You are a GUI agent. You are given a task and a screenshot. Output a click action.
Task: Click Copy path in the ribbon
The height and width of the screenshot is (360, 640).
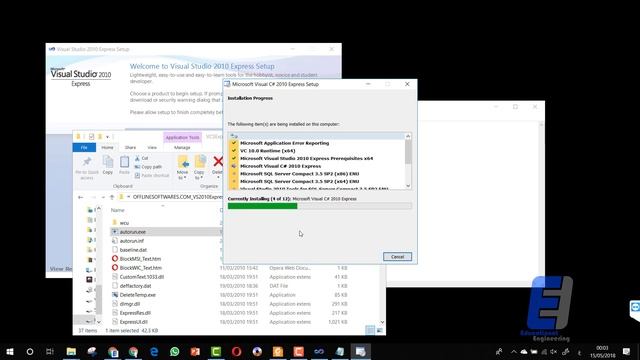pos(148,167)
